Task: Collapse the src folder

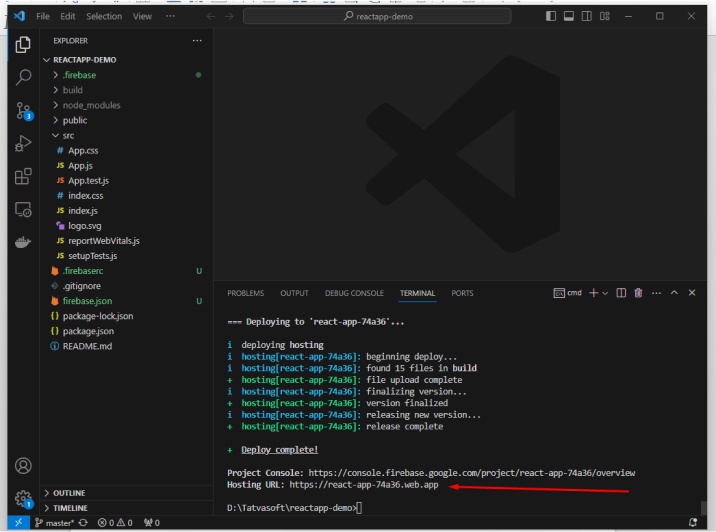Action: click(68, 135)
